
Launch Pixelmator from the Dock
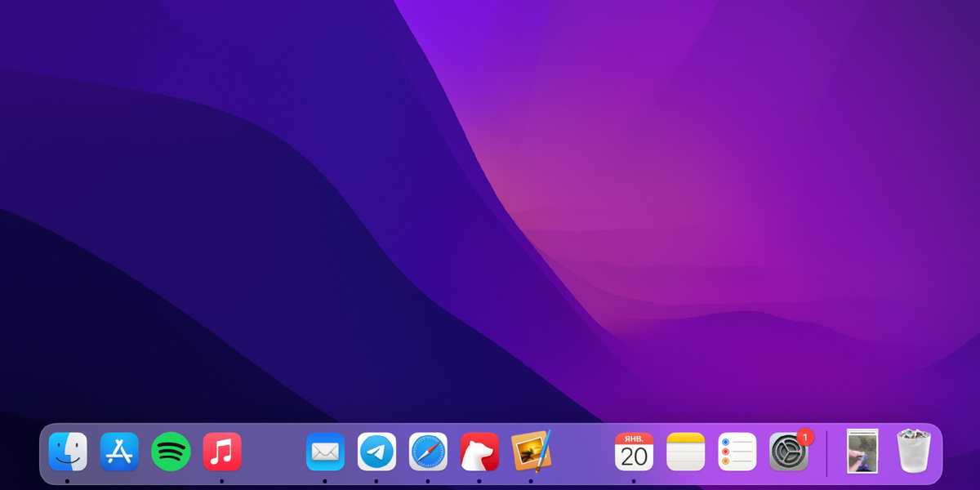point(531,451)
